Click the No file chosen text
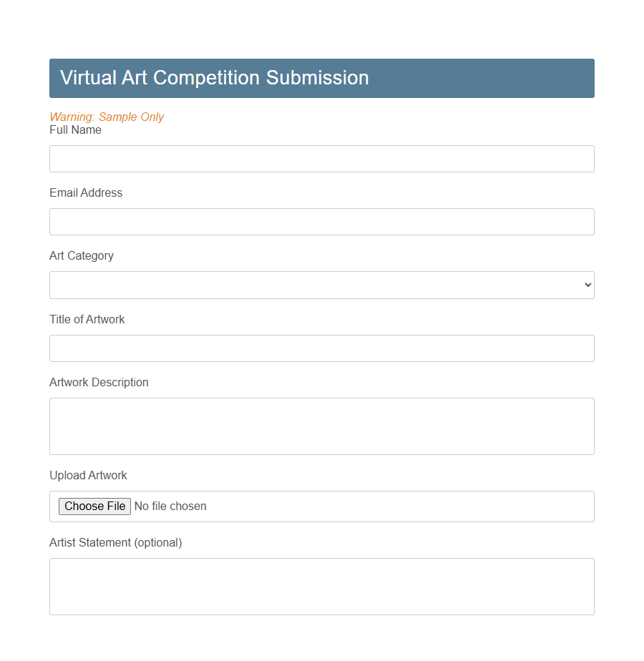This screenshot has width=644, height=661. (x=170, y=506)
